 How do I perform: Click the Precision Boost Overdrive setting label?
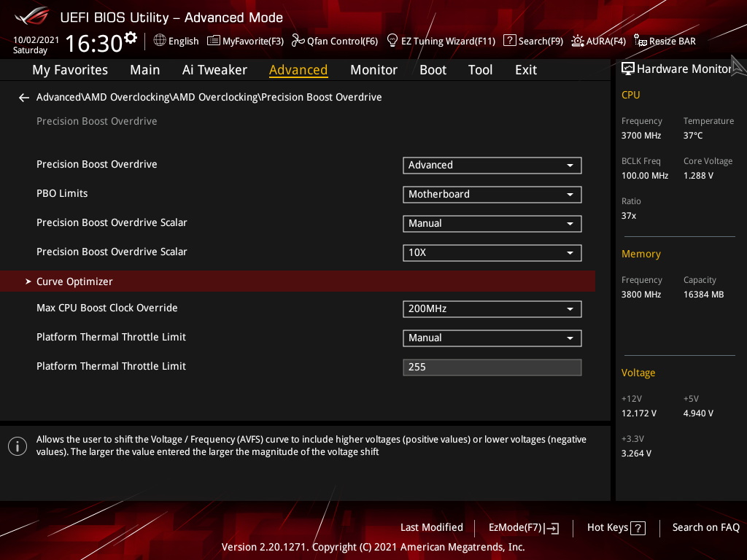click(x=97, y=164)
